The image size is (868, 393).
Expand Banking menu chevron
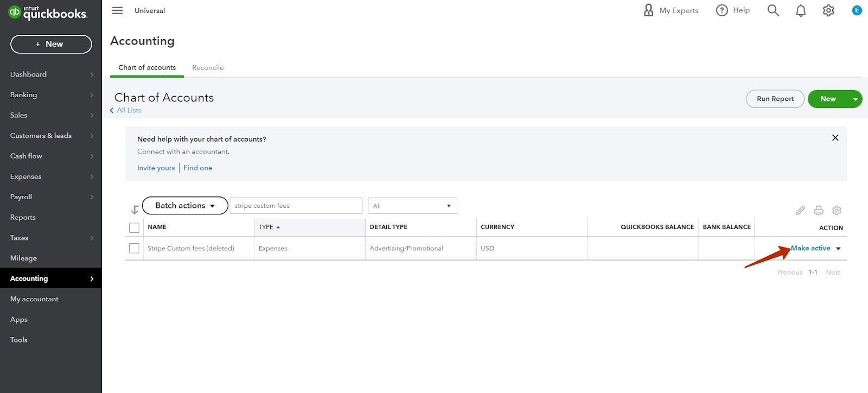point(92,95)
